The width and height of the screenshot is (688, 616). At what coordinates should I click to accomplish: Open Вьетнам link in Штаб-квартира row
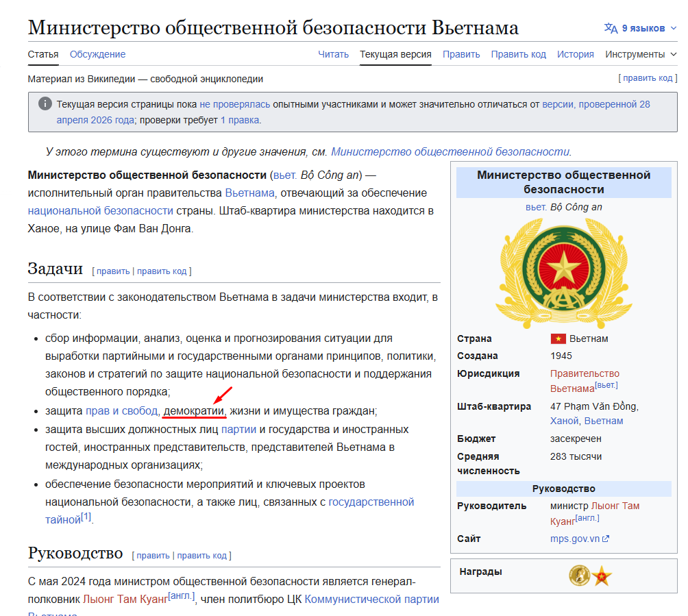(x=604, y=421)
